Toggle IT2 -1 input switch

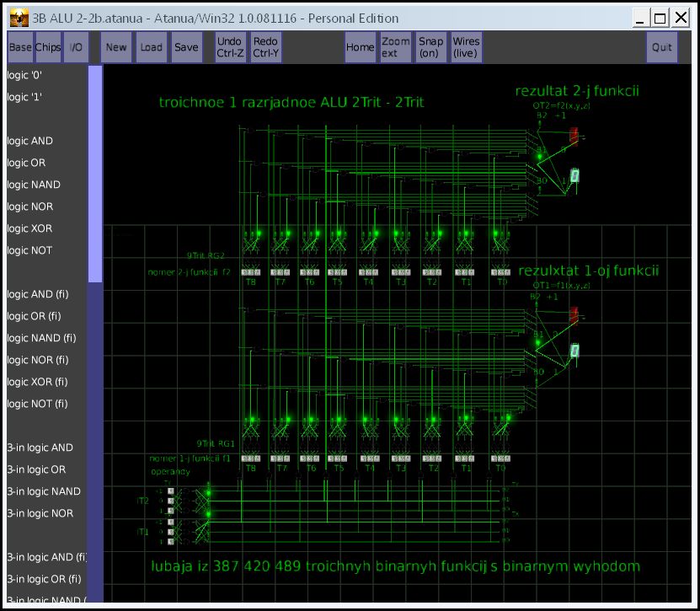[x=170, y=511]
